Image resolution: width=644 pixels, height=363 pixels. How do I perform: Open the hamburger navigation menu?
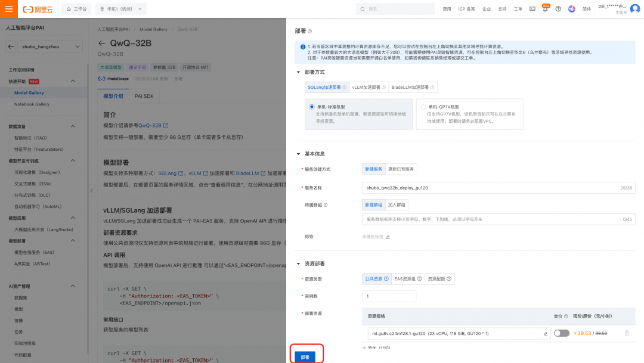pos(8,8)
